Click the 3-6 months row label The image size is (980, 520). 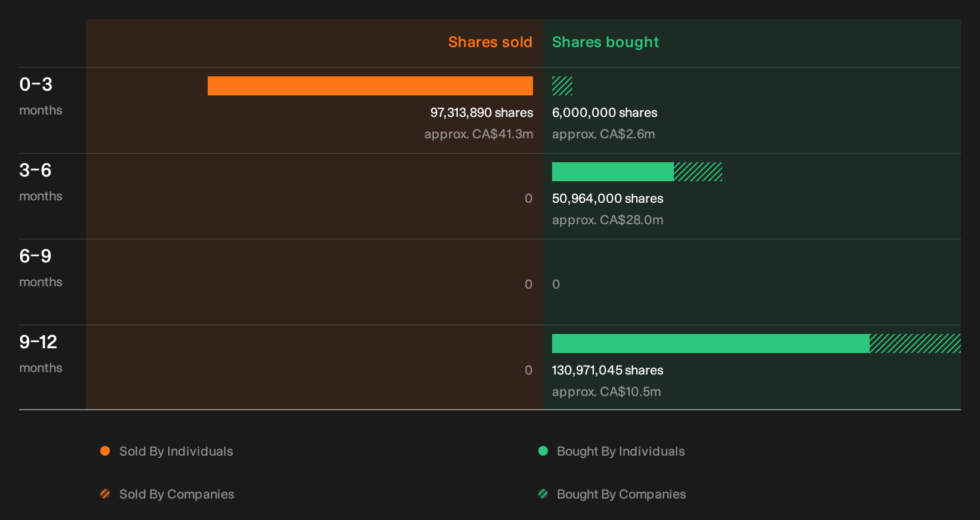coord(41,182)
